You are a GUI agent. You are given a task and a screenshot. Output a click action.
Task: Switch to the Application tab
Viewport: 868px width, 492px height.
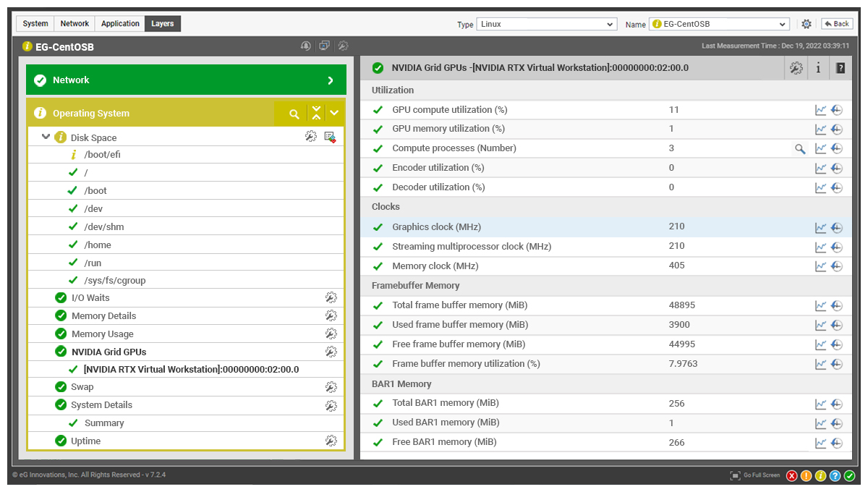[x=120, y=24]
